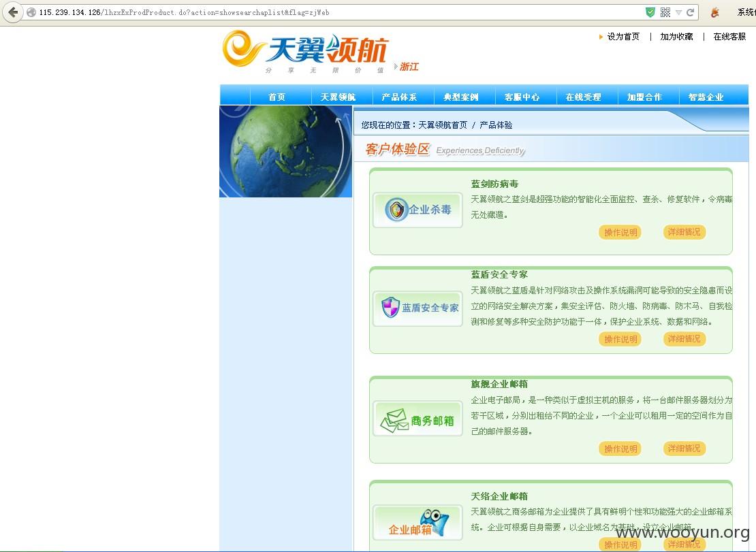Click 详细情况 button for 蓝剑防病毒
This screenshot has width=756, height=552.
tap(684, 231)
